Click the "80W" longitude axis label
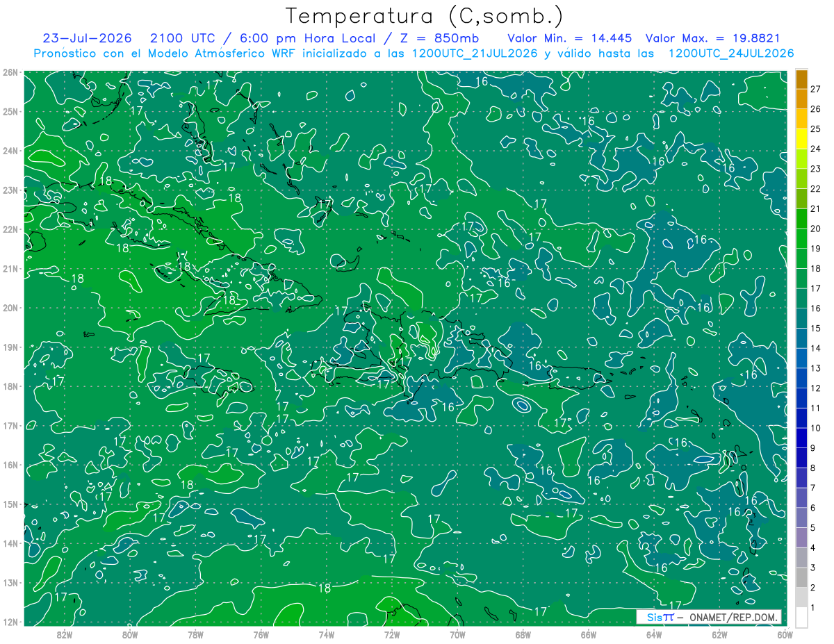Screen dimensions: 834x644 point(130,634)
